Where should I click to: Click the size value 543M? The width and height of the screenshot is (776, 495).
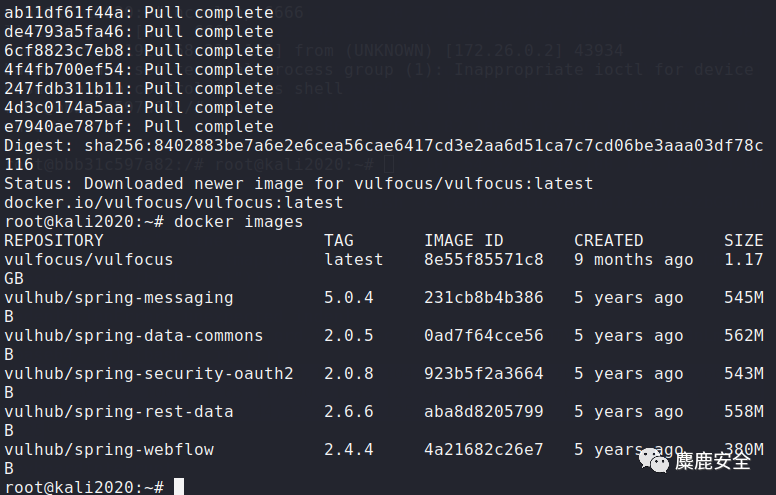point(744,374)
